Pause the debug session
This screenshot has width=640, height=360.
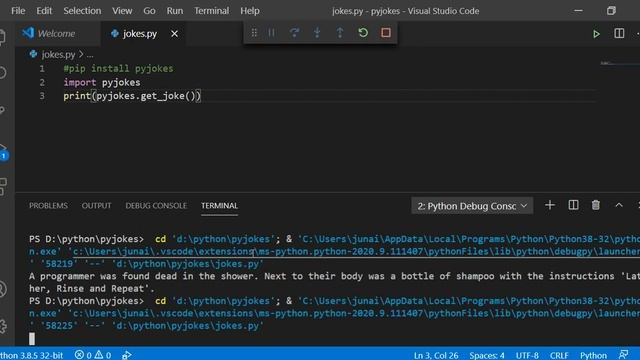(271, 33)
